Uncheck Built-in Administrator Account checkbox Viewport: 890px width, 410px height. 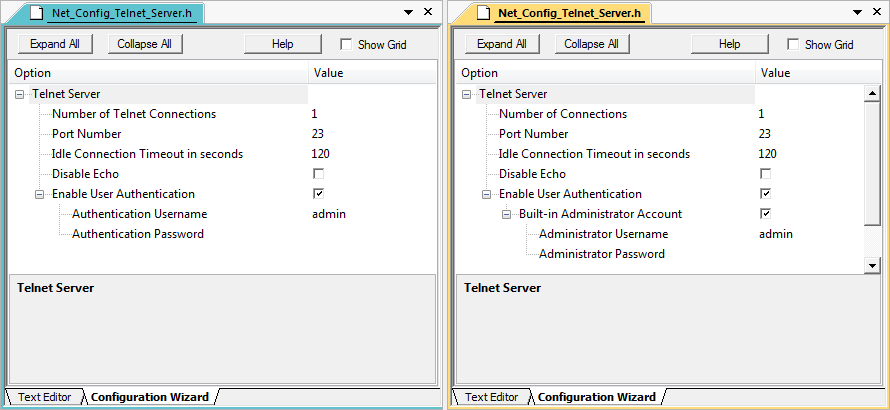pyautogui.click(x=766, y=214)
